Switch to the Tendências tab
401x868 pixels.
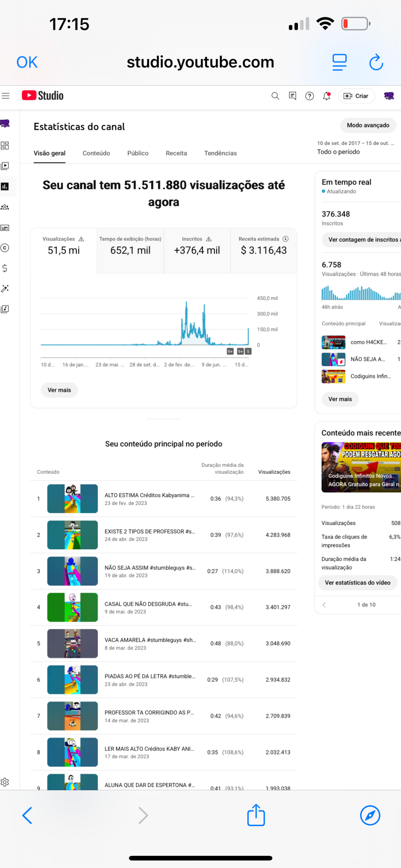pyautogui.click(x=220, y=153)
